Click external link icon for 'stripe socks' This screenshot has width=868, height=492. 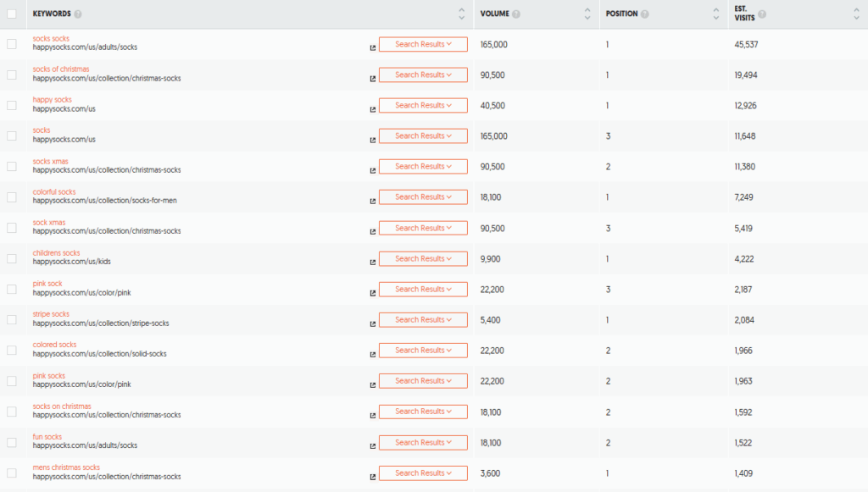[373, 324]
